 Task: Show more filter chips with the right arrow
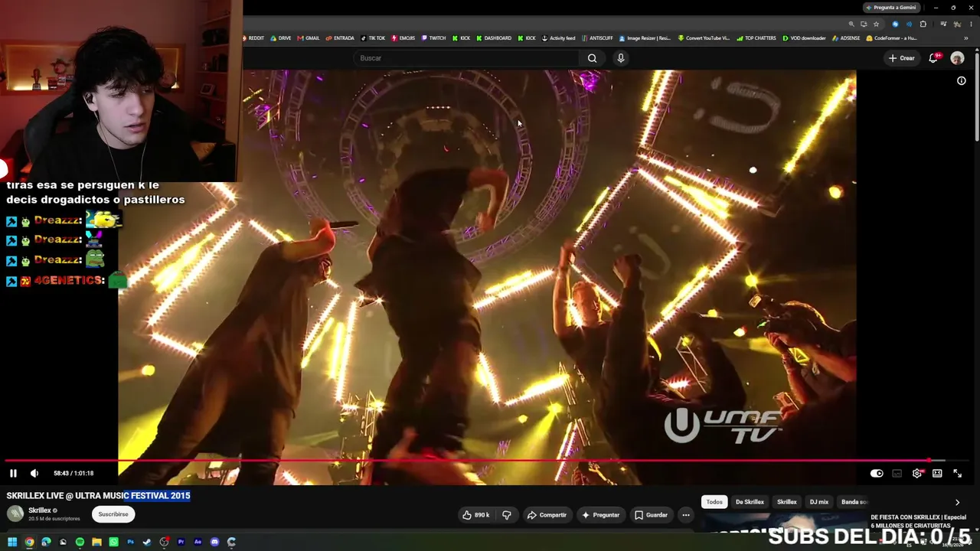(x=957, y=502)
